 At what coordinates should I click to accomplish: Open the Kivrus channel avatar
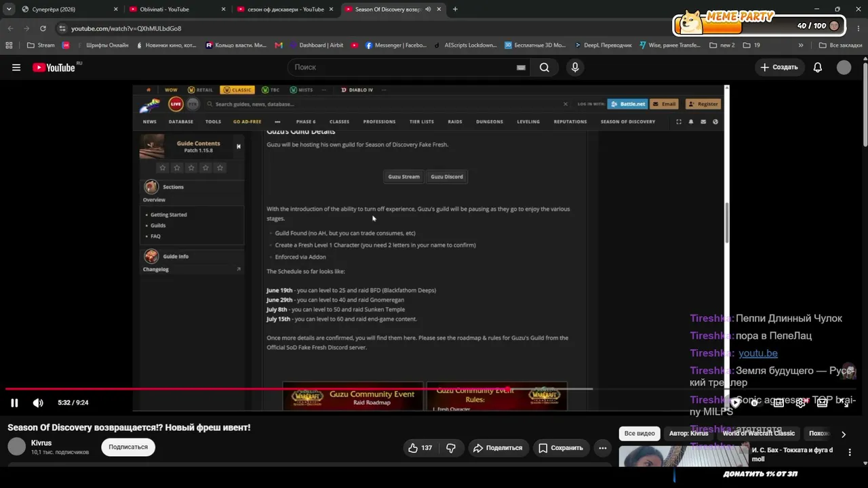point(16,447)
